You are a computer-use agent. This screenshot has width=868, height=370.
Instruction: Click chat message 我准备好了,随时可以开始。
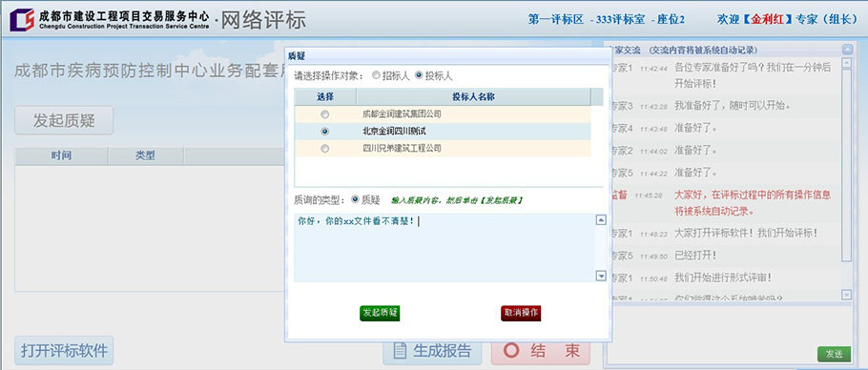click(x=732, y=106)
